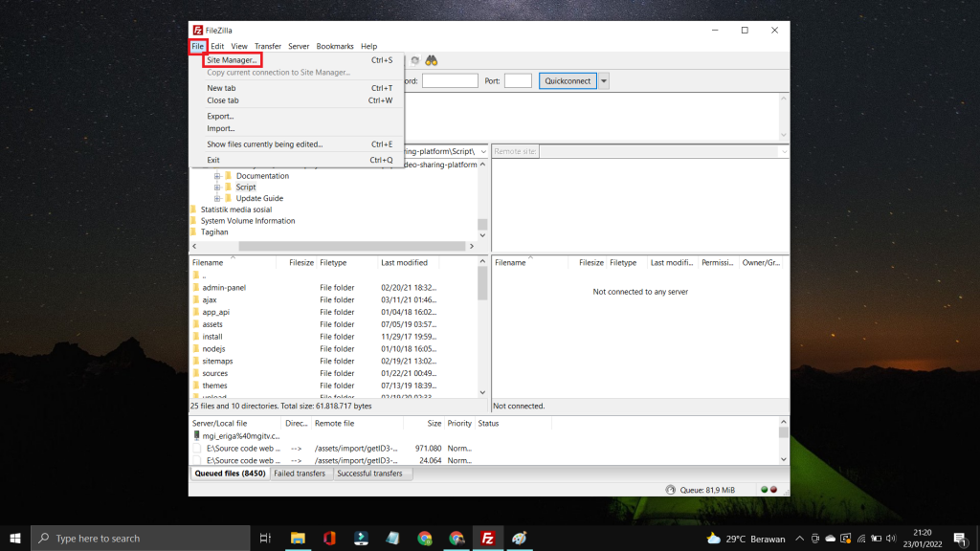
Task: Click the red status indicator at bottom right
Action: point(773,489)
